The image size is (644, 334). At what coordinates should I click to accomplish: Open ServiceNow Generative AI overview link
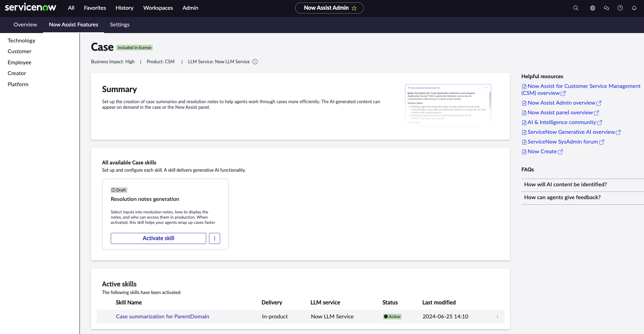pyautogui.click(x=571, y=132)
